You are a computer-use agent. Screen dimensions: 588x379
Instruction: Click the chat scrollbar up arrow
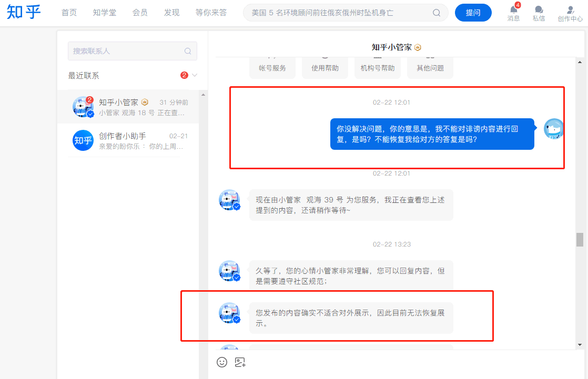point(580,62)
